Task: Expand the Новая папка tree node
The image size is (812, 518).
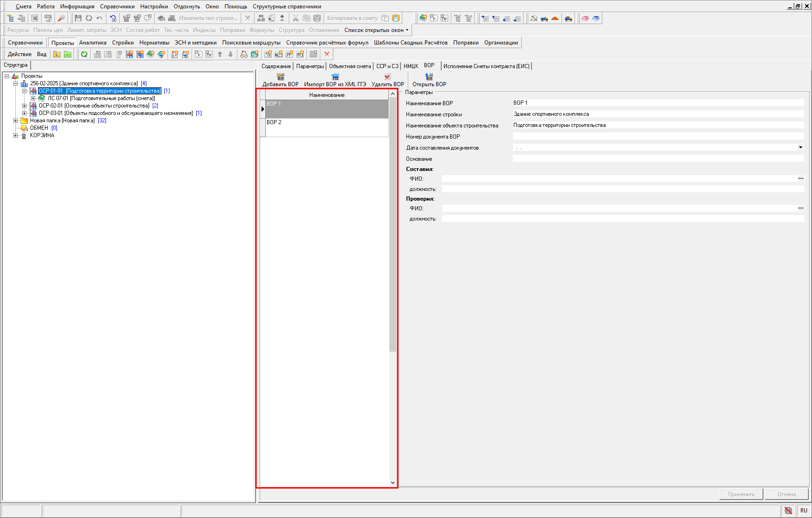Action: point(16,120)
